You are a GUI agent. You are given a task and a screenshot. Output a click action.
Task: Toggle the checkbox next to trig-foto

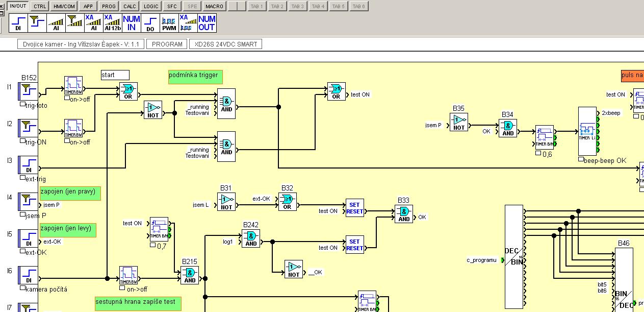(22, 104)
